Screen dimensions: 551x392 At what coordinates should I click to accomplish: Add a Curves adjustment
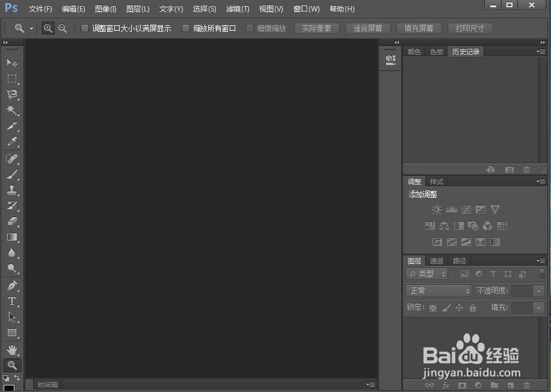click(466, 210)
